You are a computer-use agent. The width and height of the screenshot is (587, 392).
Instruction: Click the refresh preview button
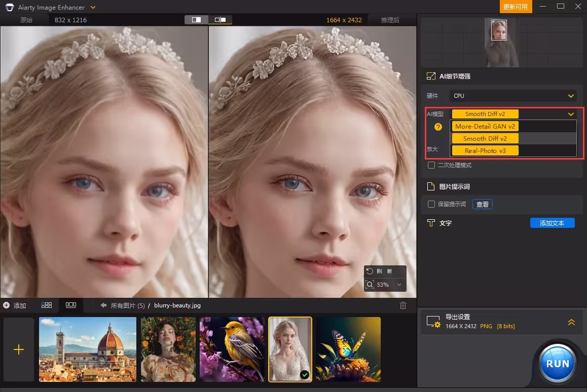point(385,271)
